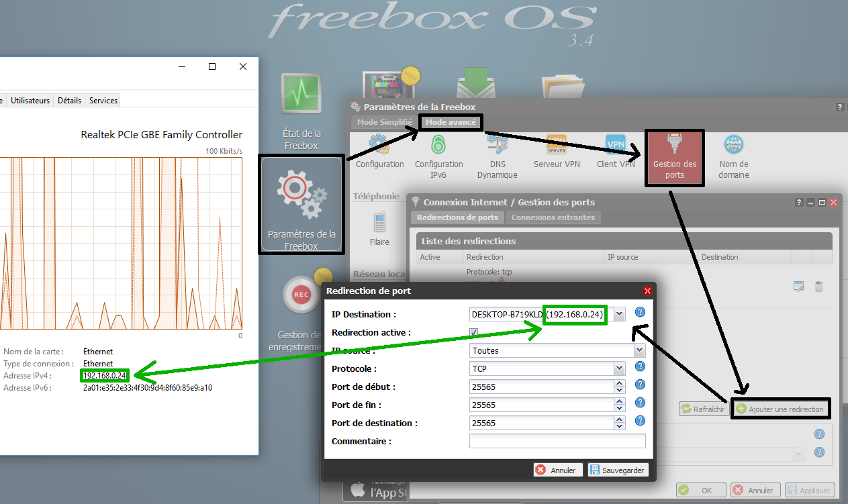This screenshot has width=848, height=504.
Task: Switch to Mode Simplifié tab
Action: click(384, 122)
